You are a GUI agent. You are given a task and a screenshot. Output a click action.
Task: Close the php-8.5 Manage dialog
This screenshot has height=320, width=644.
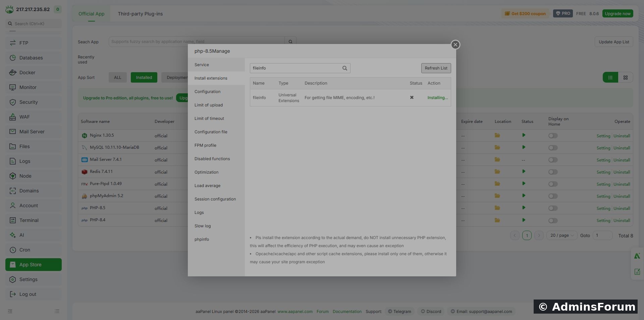pos(455,45)
